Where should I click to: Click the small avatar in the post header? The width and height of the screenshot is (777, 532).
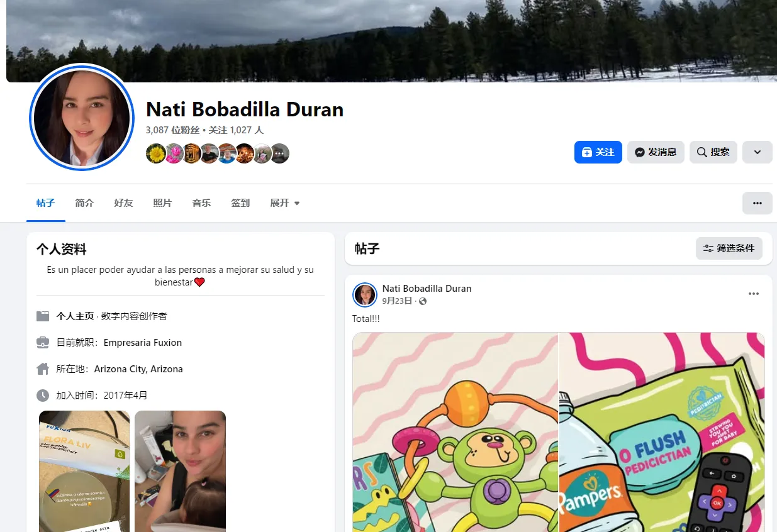pyautogui.click(x=365, y=294)
